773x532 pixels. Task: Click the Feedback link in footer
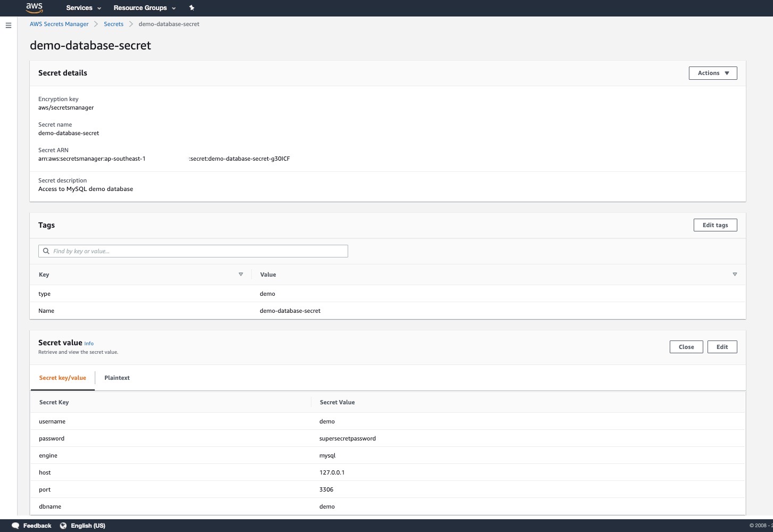37,526
